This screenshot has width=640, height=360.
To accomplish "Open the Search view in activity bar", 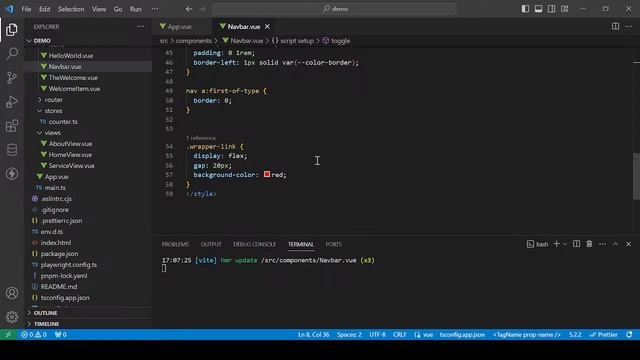I will (12, 53).
